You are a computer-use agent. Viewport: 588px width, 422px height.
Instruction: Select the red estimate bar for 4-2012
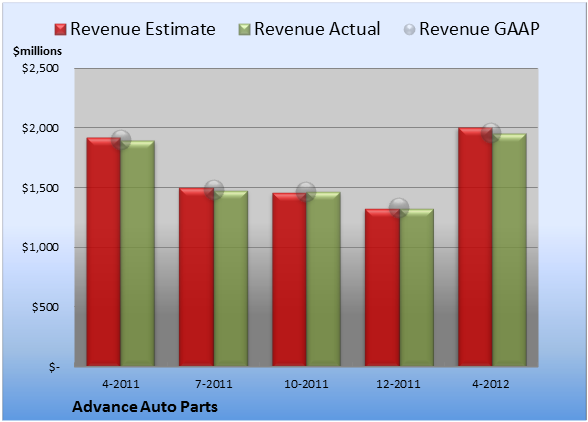(x=475, y=247)
